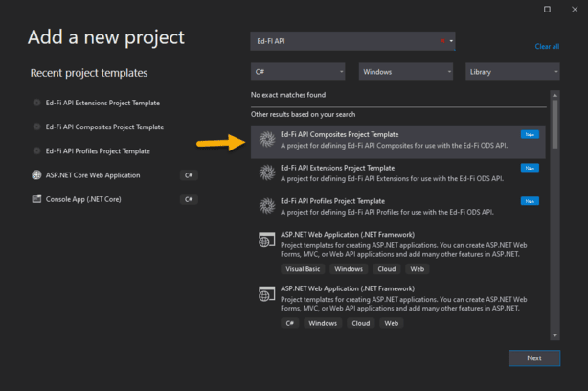Choose recent Ed-Fi API Extensions Project Template
588x391 pixels.
[x=102, y=103]
